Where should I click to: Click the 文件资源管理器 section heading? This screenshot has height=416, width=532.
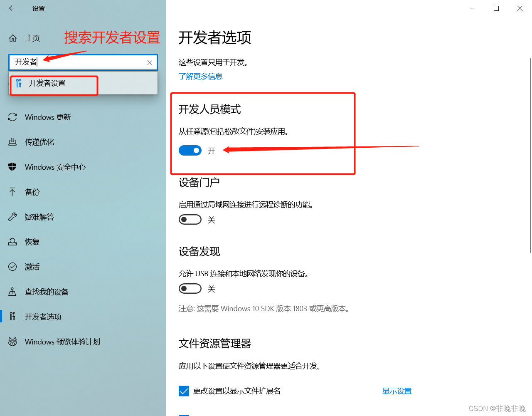point(215,344)
